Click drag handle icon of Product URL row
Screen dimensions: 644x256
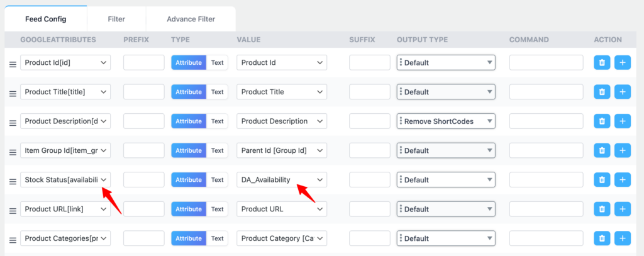tap(13, 211)
